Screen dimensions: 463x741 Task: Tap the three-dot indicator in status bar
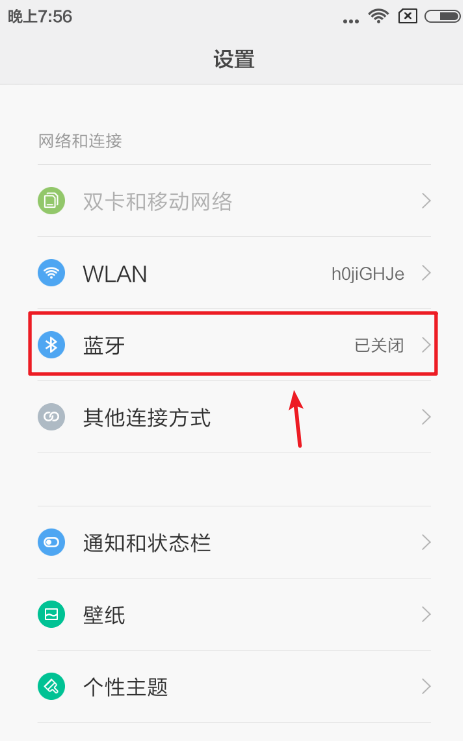click(351, 21)
